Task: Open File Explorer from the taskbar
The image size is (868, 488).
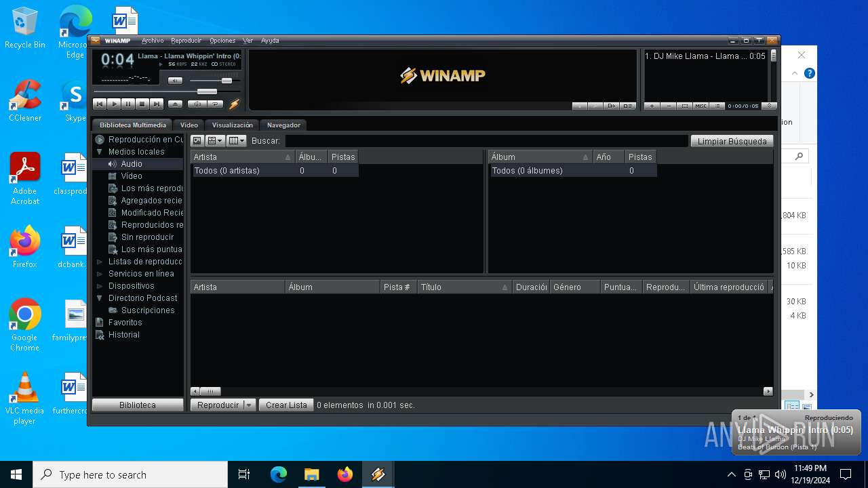Action: coord(312,474)
